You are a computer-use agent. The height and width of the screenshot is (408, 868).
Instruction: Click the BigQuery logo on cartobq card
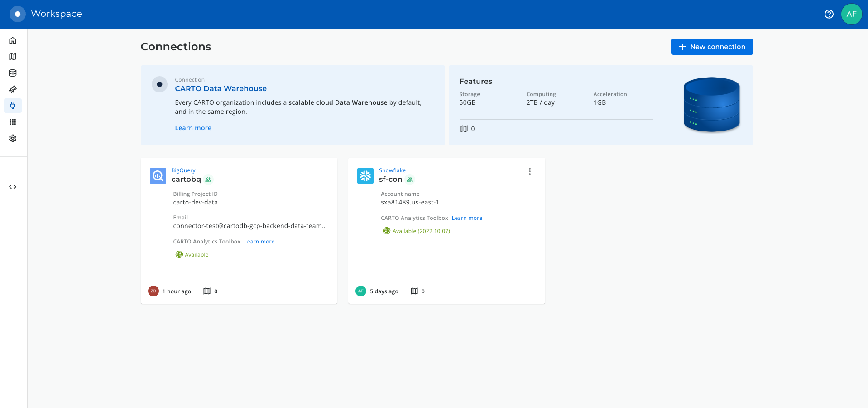click(158, 176)
